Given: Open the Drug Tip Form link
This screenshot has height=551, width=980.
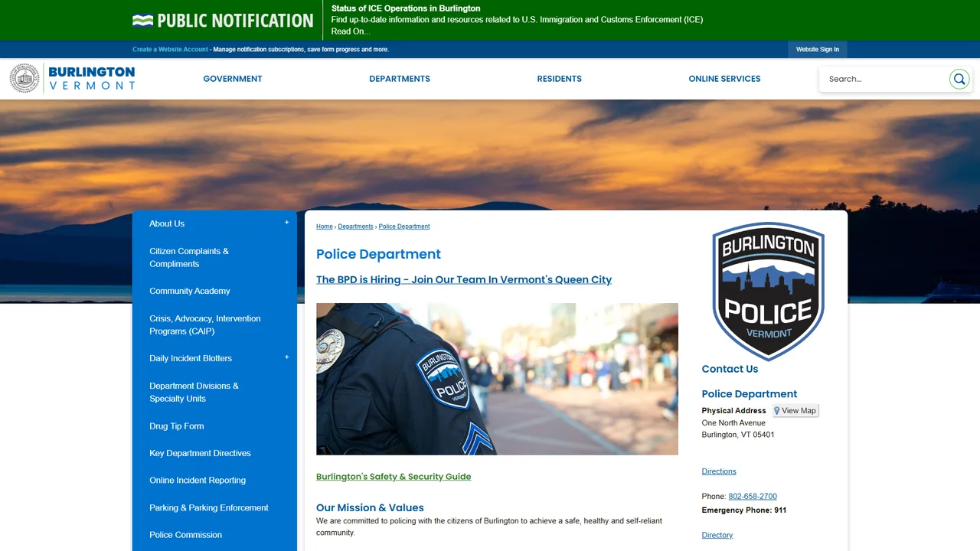Looking at the screenshot, I should pos(177,426).
